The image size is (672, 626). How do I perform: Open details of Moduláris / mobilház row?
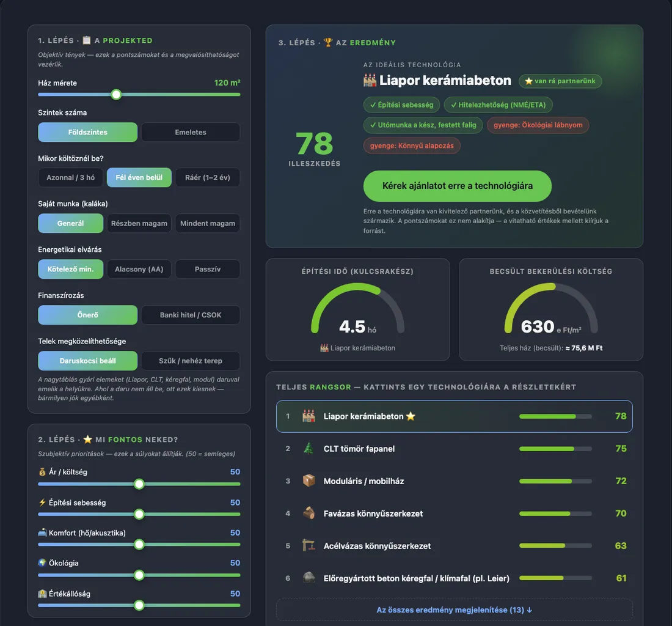pos(455,481)
